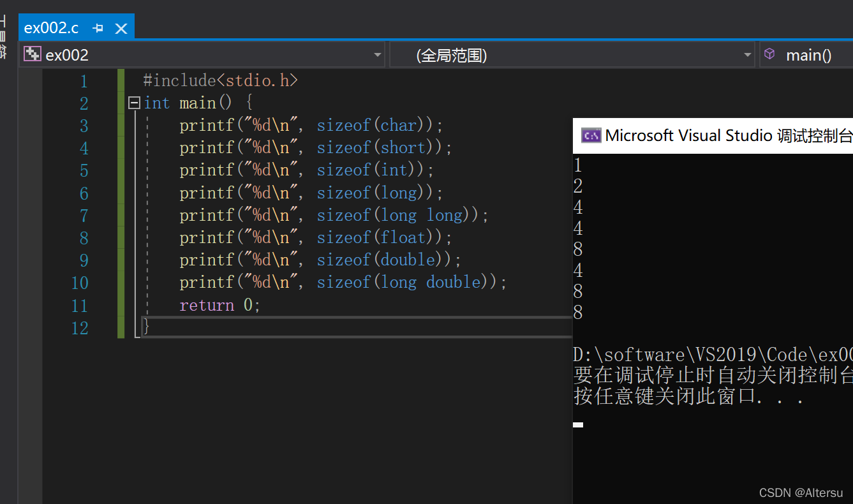
Task: Pin the ex002.c tab
Action: pyautogui.click(x=98, y=28)
